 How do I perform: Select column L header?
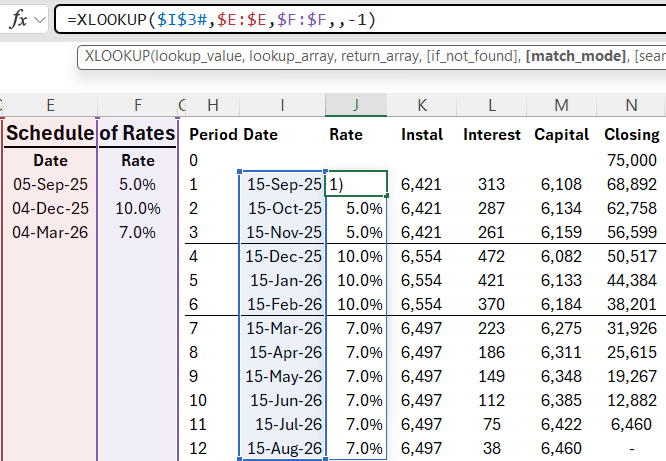coord(491,105)
